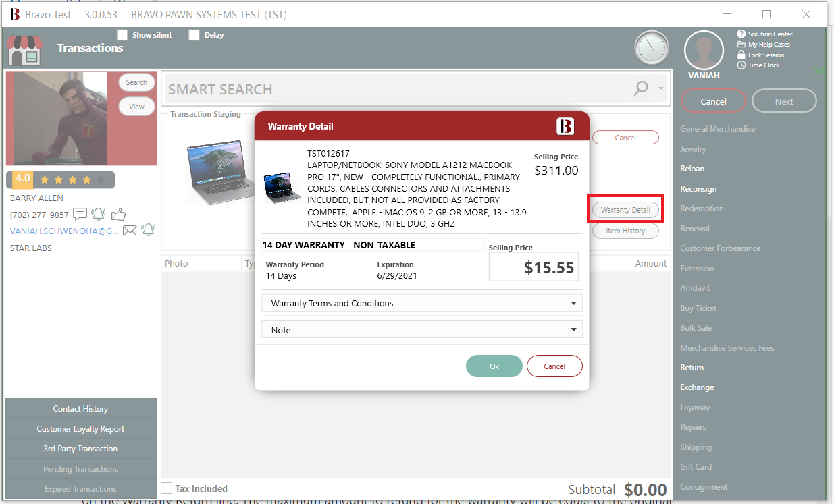The width and height of the screenshot is (834, 504).
Task: Select Reconsign in the side menu
Action: tap(698, 189)
